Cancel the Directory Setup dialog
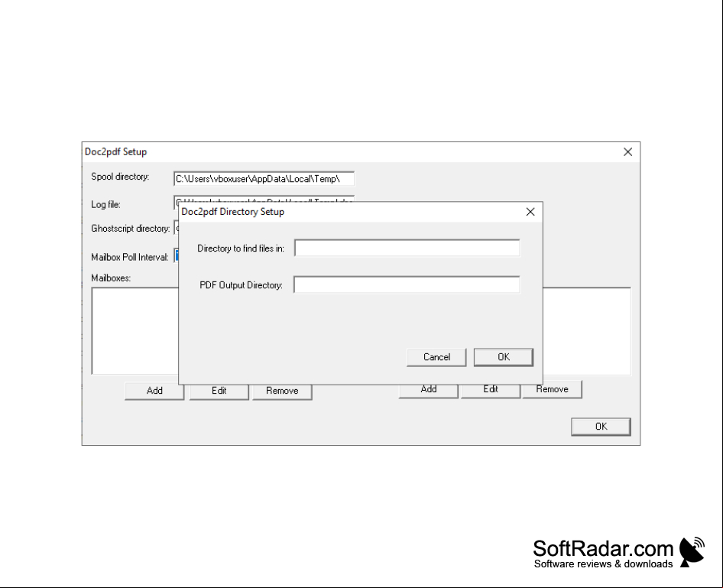 (436, 357)
